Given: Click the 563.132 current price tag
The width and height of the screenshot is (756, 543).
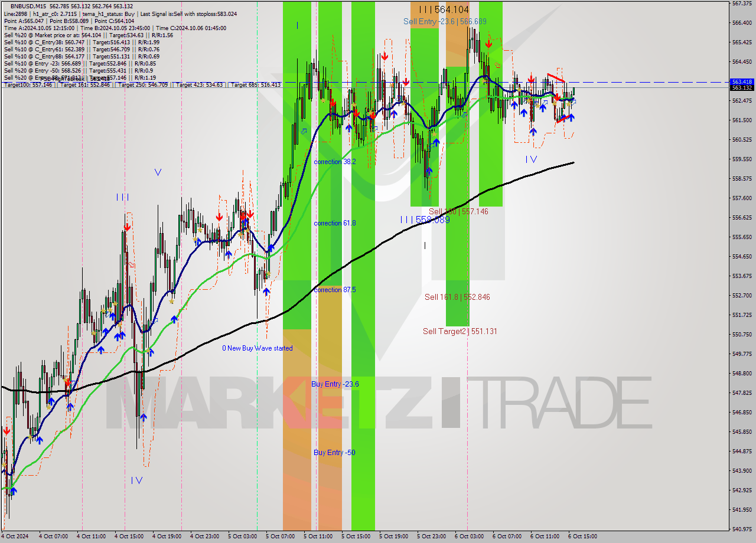Looking at the screenshot, I should [x=742, y=88].
